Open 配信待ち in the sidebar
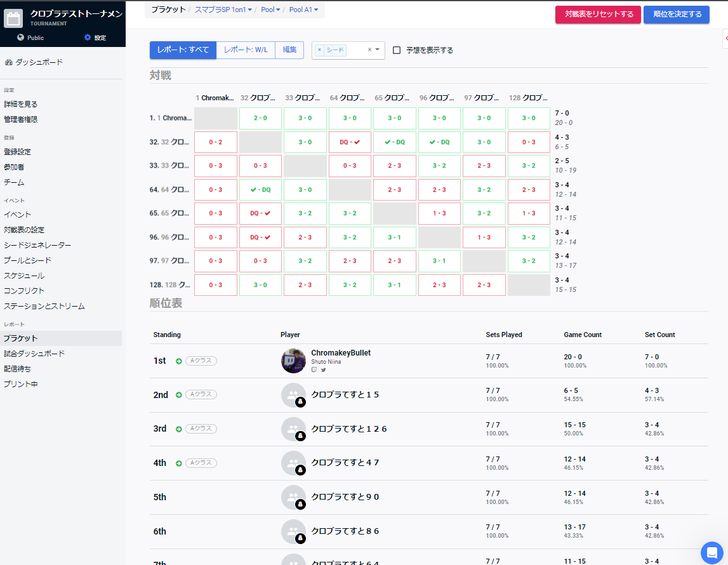The height and width of the screenshot is (565, 728). 18,369
